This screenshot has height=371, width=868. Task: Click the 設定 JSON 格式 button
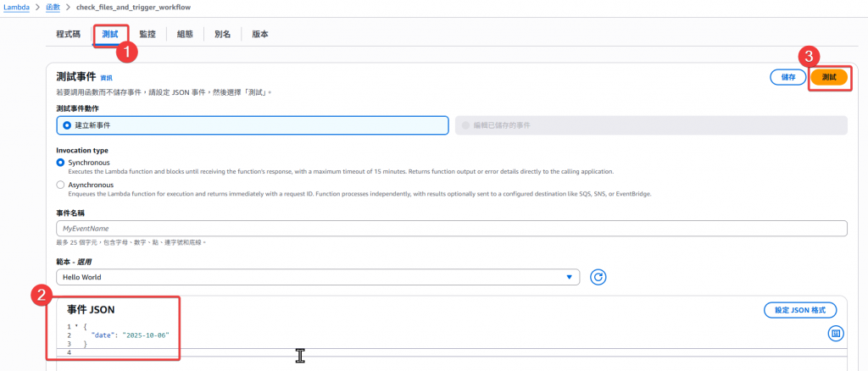800,310
